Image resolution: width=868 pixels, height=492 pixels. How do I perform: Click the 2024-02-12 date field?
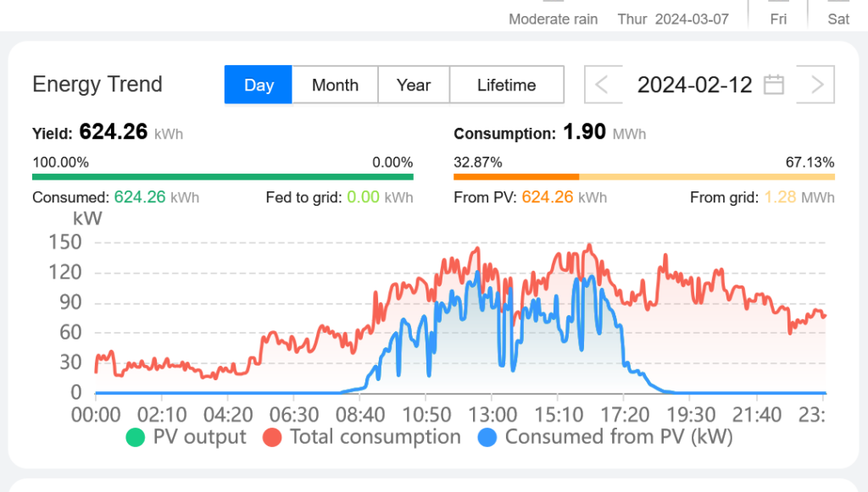pyautogui.click(x=694, y=85)
